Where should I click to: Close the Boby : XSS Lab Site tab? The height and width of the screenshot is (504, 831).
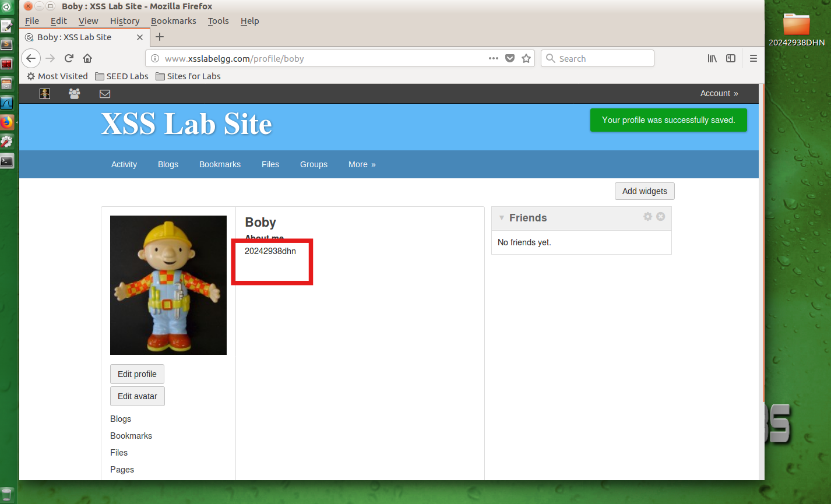[x=140, y=37]
